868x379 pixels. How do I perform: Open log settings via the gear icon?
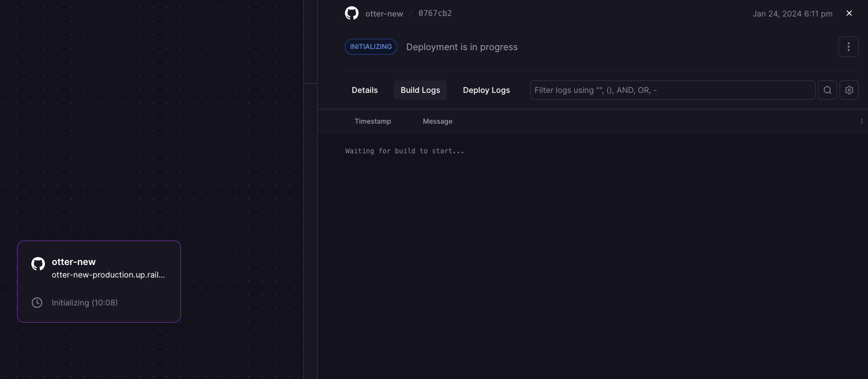click(x=849, y=90)
